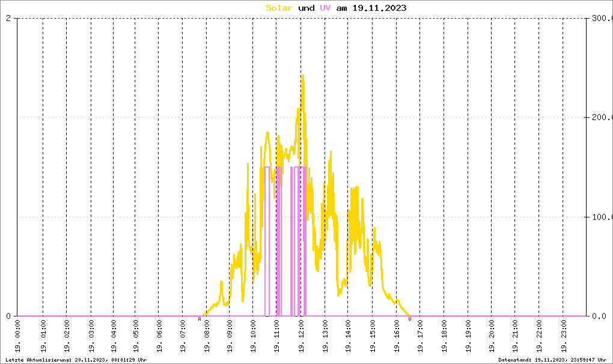
Task: Click the right y-axis label '100.0'
Action: 601,217
